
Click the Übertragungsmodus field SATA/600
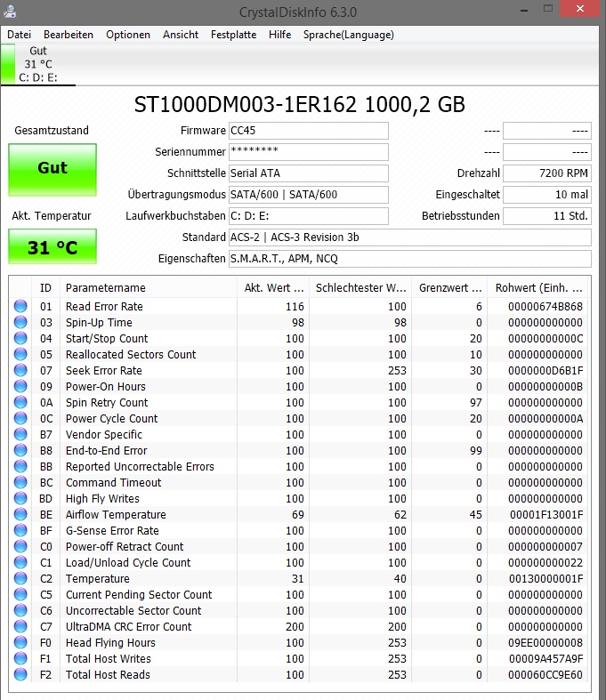tap(309, 195)
